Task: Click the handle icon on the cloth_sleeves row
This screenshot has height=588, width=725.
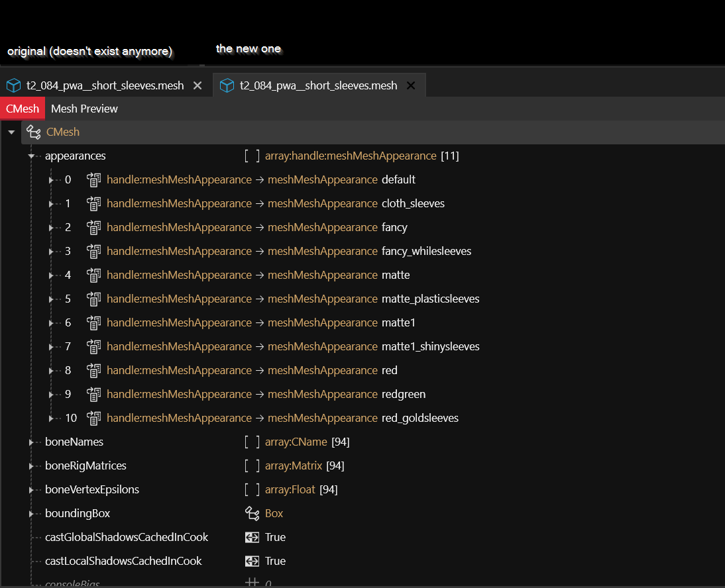Action: point(94,203)
